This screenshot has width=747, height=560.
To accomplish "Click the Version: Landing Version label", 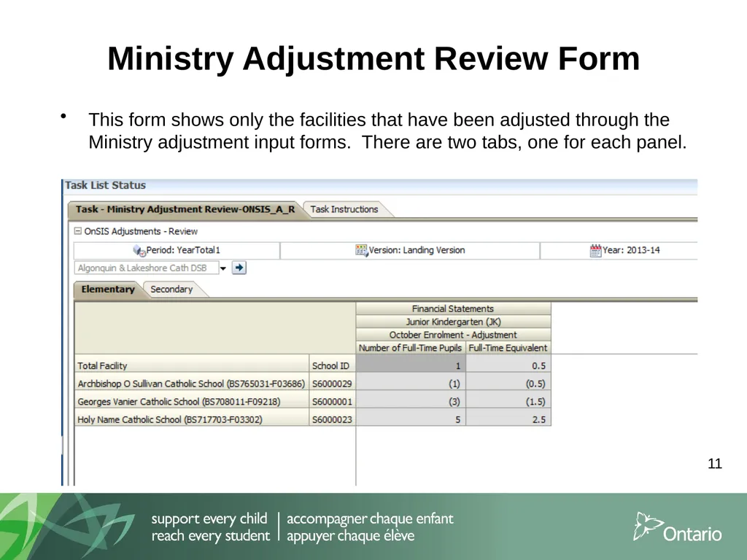I will [x=417, y=251].
